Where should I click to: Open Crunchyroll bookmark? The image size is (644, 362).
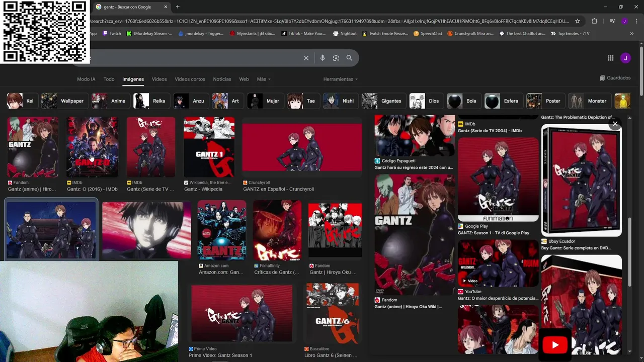click(471, 34)
